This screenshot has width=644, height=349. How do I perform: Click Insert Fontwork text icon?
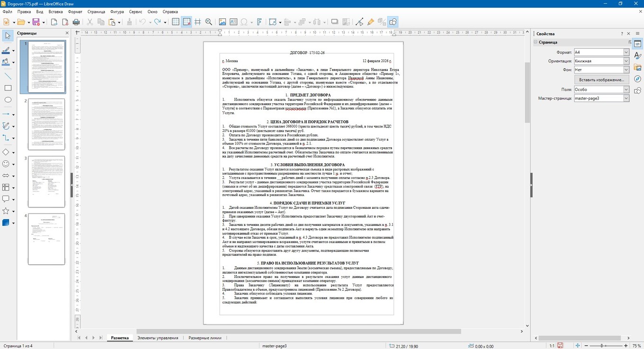pos(259,22)
